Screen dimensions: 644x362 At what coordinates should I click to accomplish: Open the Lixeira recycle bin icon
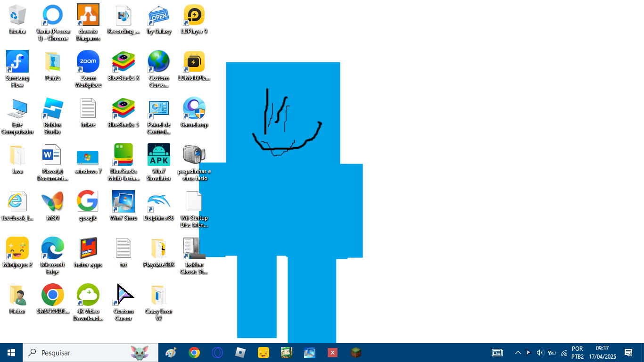[17, 19]
